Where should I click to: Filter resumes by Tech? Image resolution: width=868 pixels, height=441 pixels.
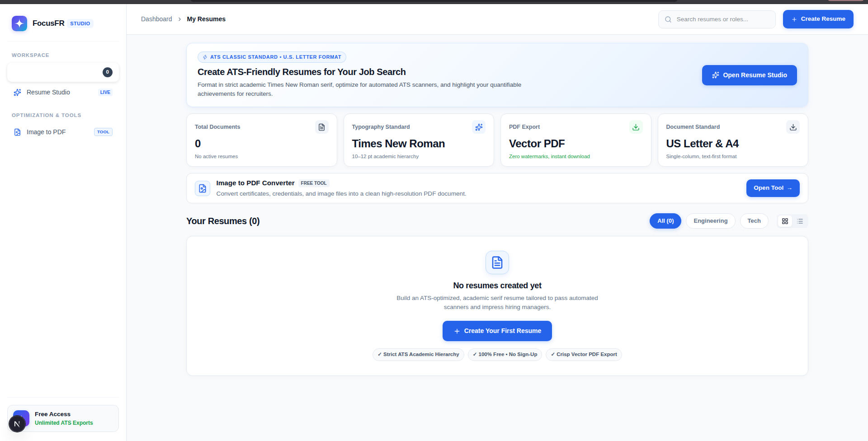coord(754,221)
